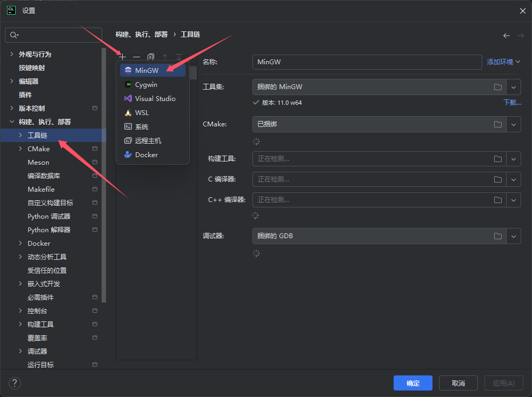Click the project-level icon beside 运行目标
This screenshot has width=532, height=397.
pyautogui.click(x=95, y=365)
